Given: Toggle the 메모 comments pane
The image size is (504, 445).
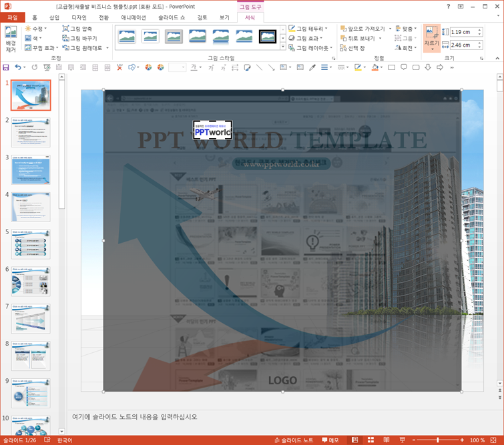Looking at the screenshot, I should coord(330,440).
